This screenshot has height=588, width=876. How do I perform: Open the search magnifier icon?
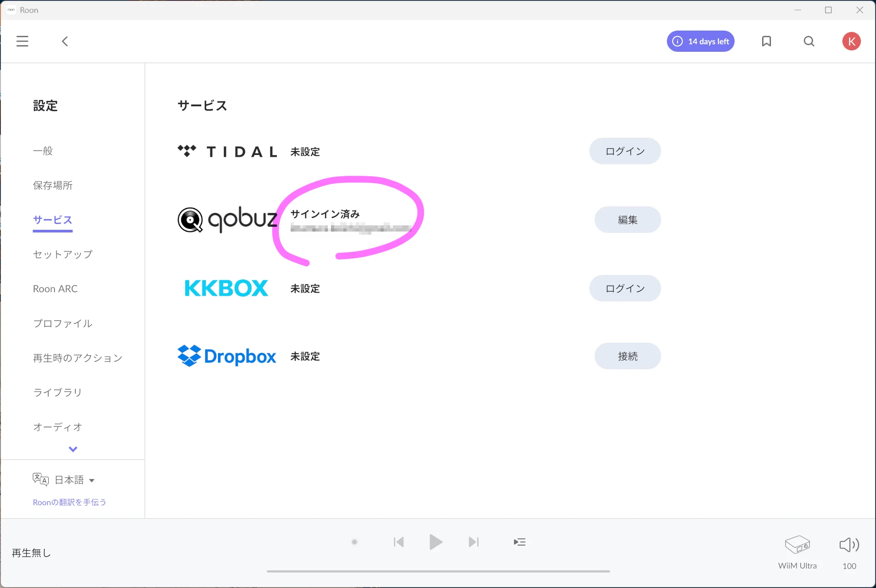point(809,41)
